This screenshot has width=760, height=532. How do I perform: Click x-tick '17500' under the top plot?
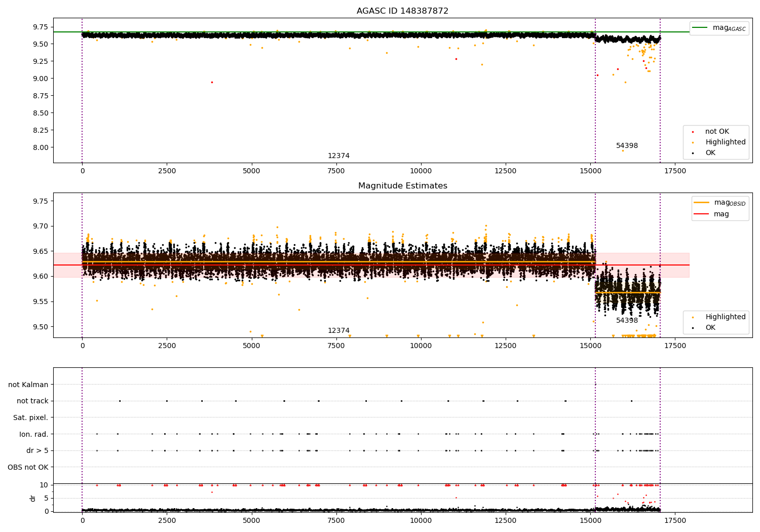tap(675, 171)
